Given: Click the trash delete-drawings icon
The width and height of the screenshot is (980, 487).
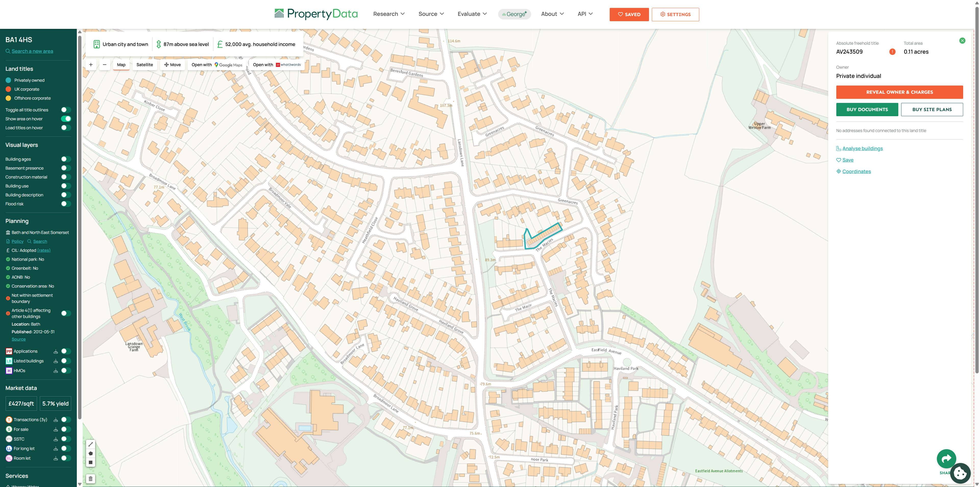Looking at the screenshot, I should pos(91,479).
